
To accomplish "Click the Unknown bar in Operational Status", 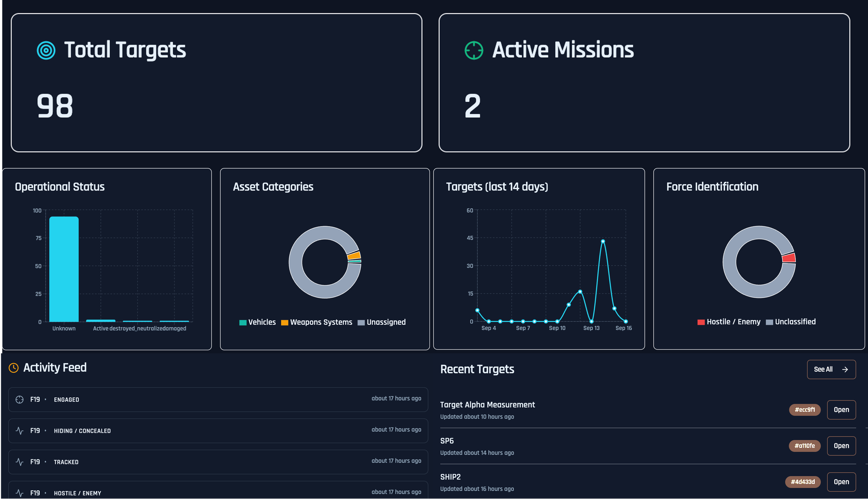I will point(64,269).
